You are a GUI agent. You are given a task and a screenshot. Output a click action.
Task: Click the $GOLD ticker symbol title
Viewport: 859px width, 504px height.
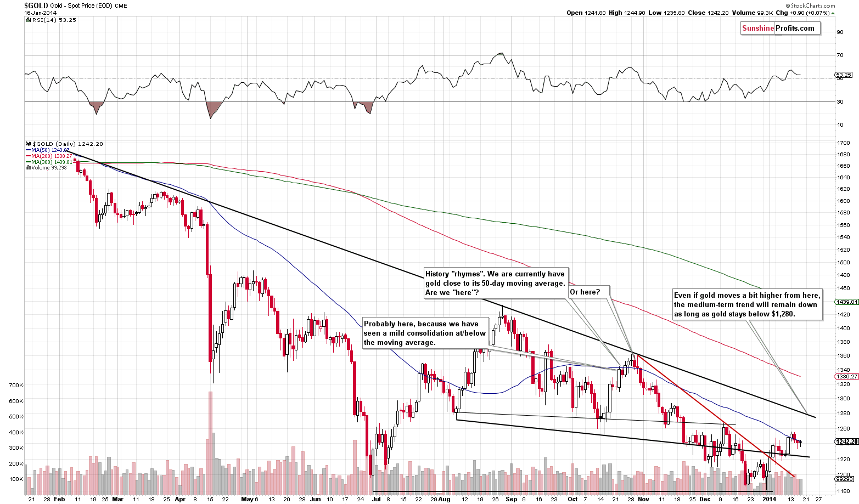36,5
